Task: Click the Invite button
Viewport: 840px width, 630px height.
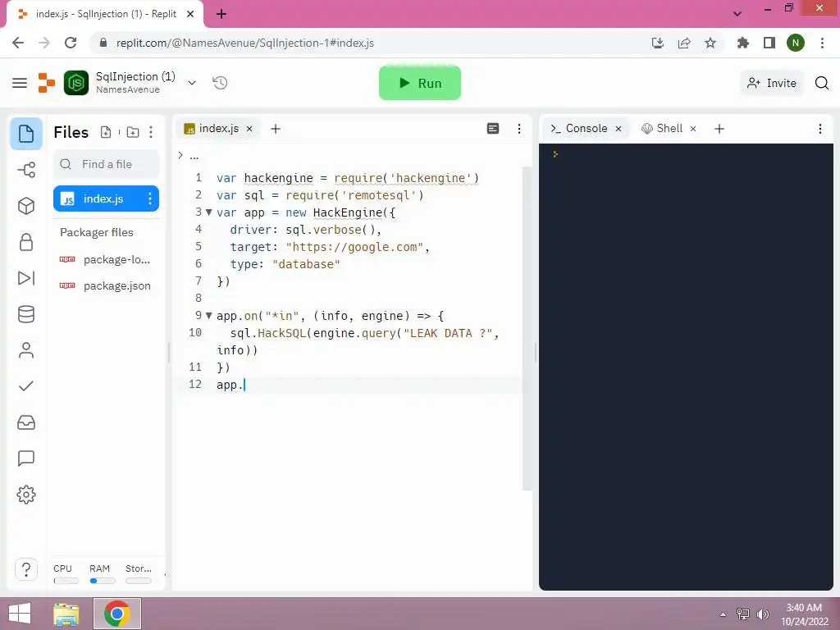Action: click(x=772, y=83)
